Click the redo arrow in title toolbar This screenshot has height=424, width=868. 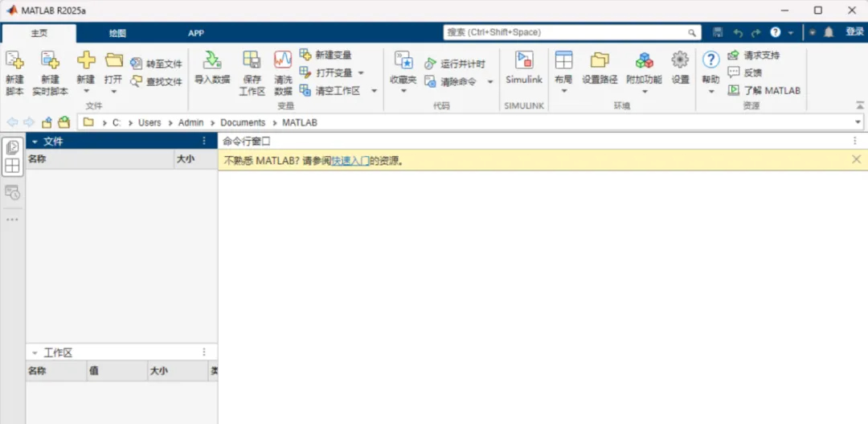coord(755,33)
